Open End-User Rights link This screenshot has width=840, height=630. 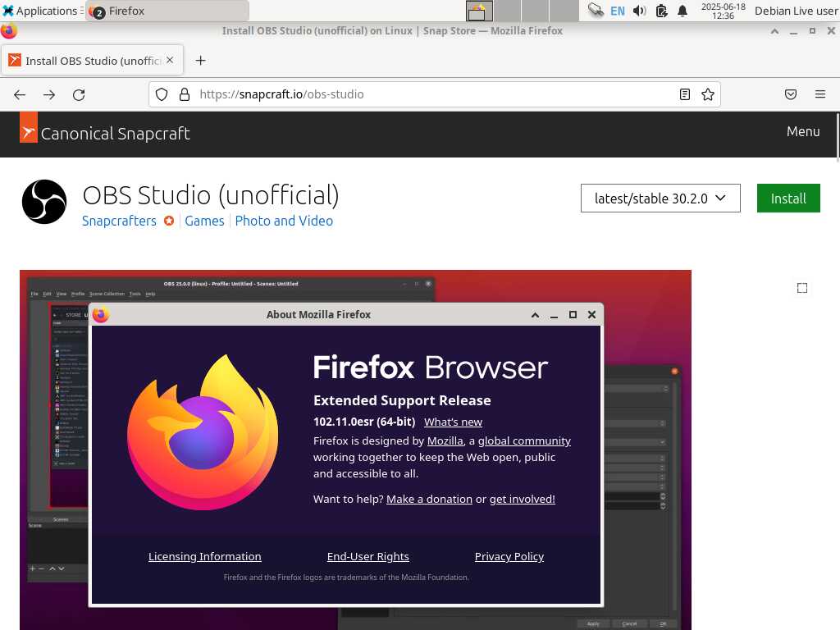click(368, 557)
